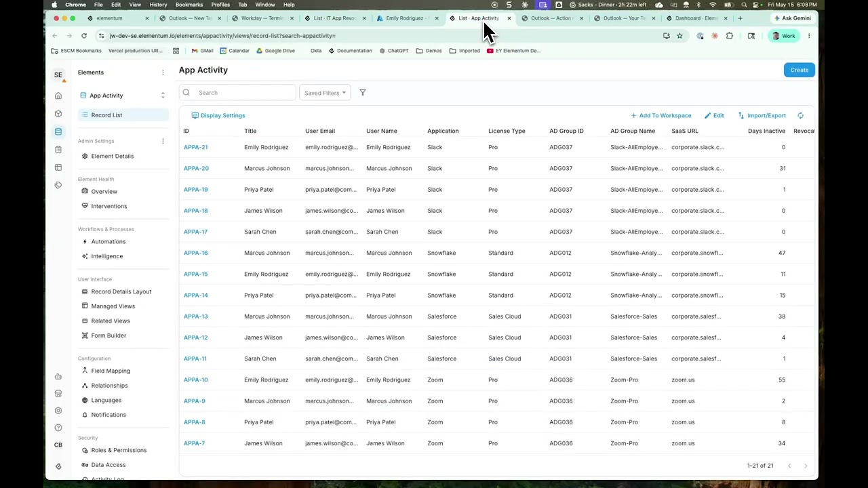
Task: Close the List - App Activity tab
Action: coord(509,18)
